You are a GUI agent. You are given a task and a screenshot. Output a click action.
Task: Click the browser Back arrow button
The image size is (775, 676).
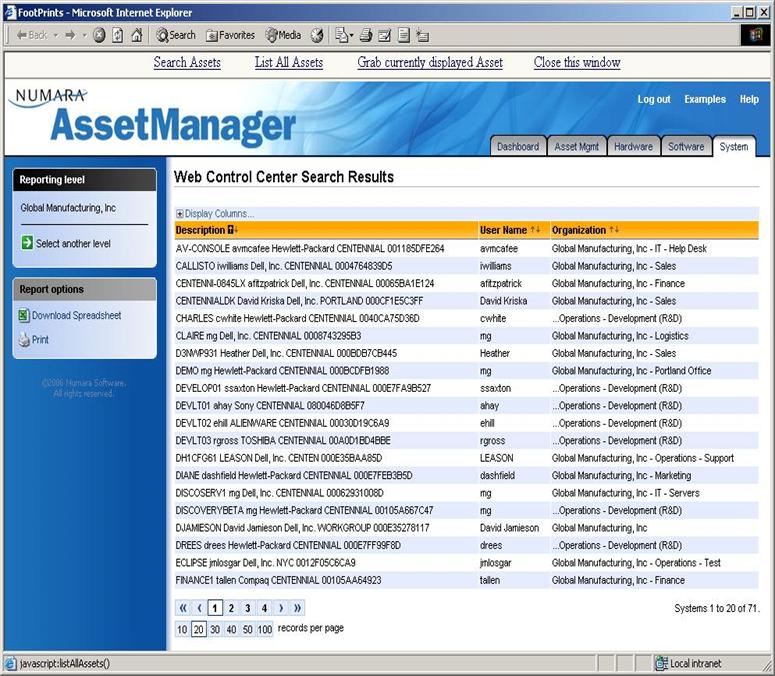tap(31, 35)
